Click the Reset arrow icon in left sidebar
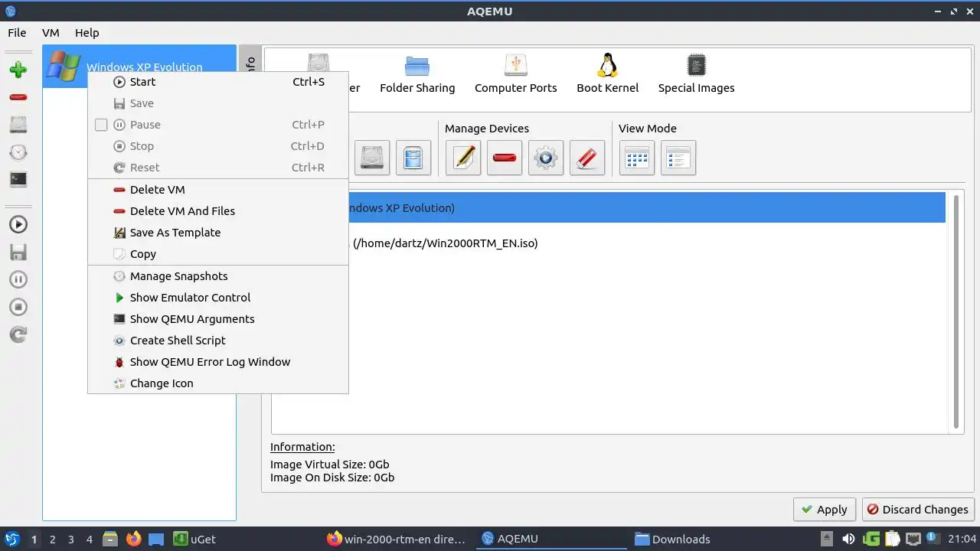This screenshot has height=551, width=980. pos(18,334)
